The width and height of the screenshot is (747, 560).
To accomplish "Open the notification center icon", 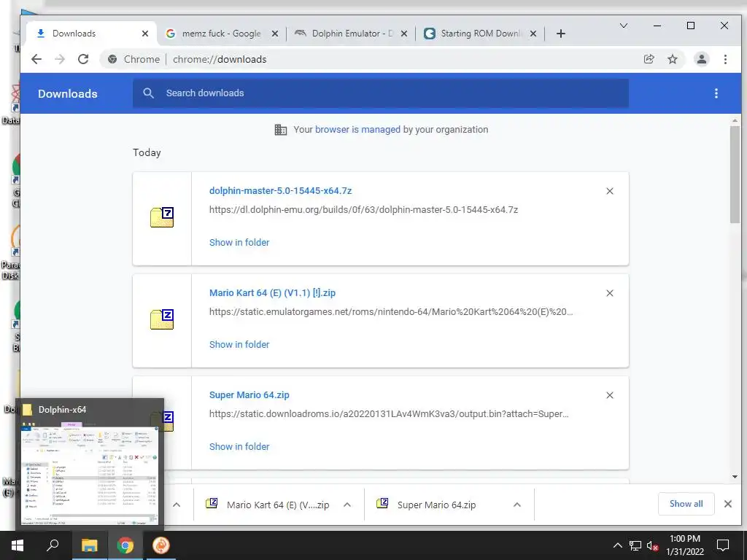I will pyautogui.click(x=723, y=545).
